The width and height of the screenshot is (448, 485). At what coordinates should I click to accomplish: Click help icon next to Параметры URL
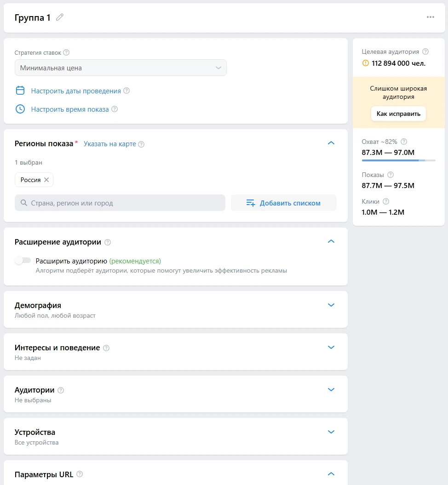80,474
